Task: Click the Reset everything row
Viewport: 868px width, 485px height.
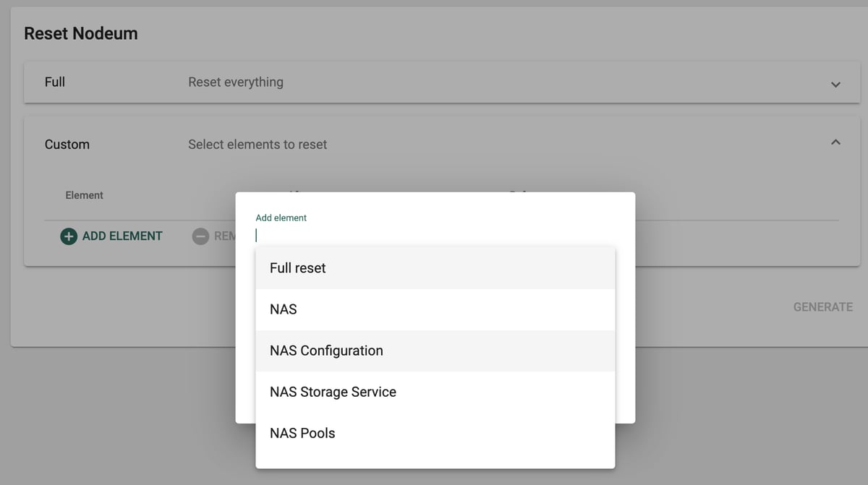Action: (236, 82)
